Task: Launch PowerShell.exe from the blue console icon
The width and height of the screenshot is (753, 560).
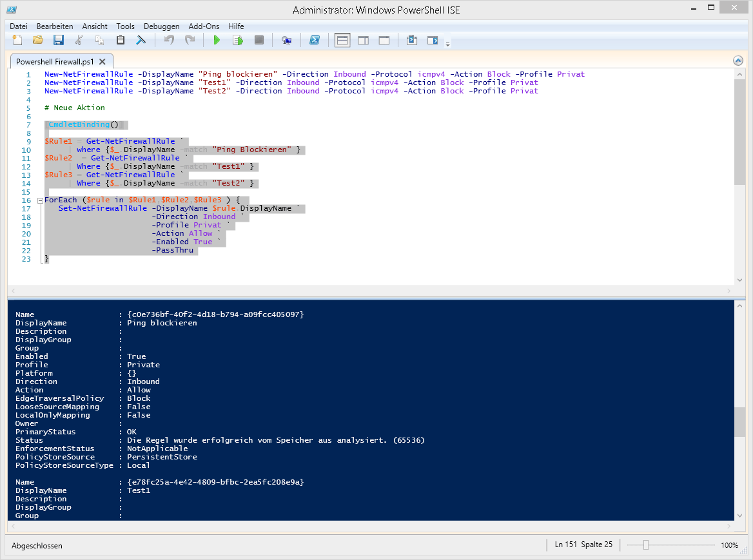Action: [315, 41]
